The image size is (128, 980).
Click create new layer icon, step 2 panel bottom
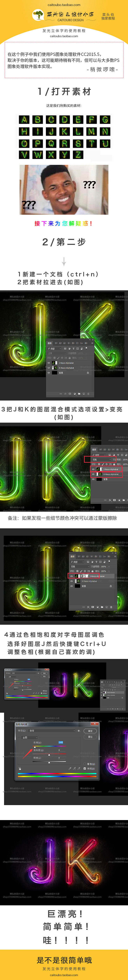84,394
